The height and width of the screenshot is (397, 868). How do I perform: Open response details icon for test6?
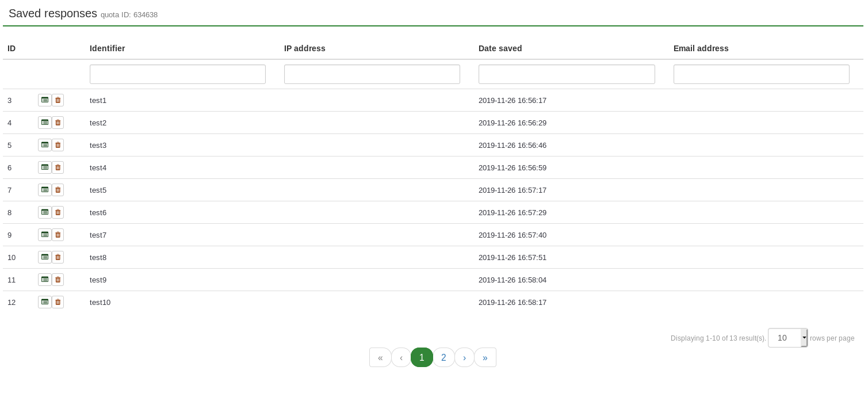coord(45,212)
